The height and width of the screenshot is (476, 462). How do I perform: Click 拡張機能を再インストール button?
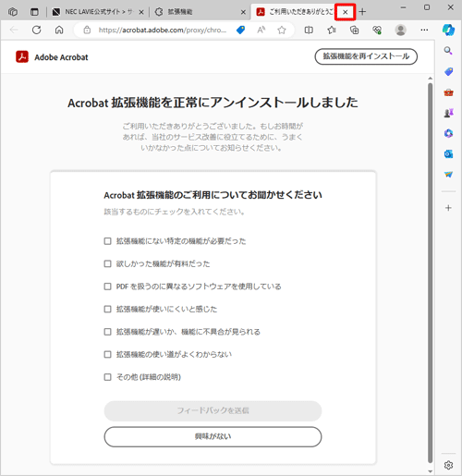366,56
